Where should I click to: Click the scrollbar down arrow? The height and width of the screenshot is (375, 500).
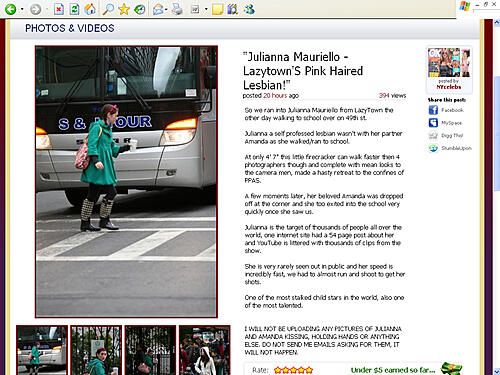point(497,371)
